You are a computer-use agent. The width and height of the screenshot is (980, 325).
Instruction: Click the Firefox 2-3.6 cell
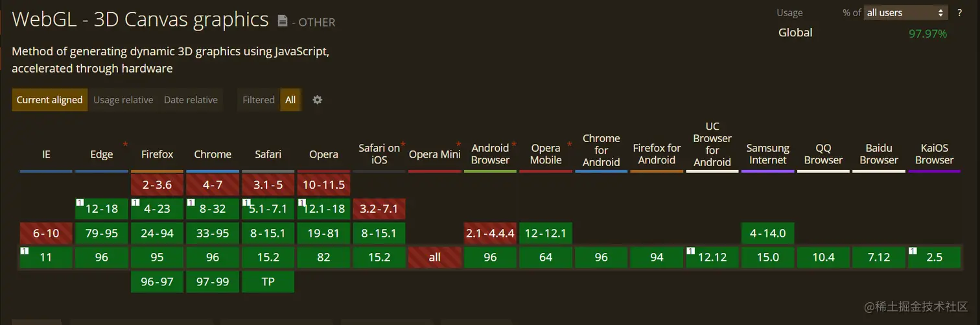point(157,185)
